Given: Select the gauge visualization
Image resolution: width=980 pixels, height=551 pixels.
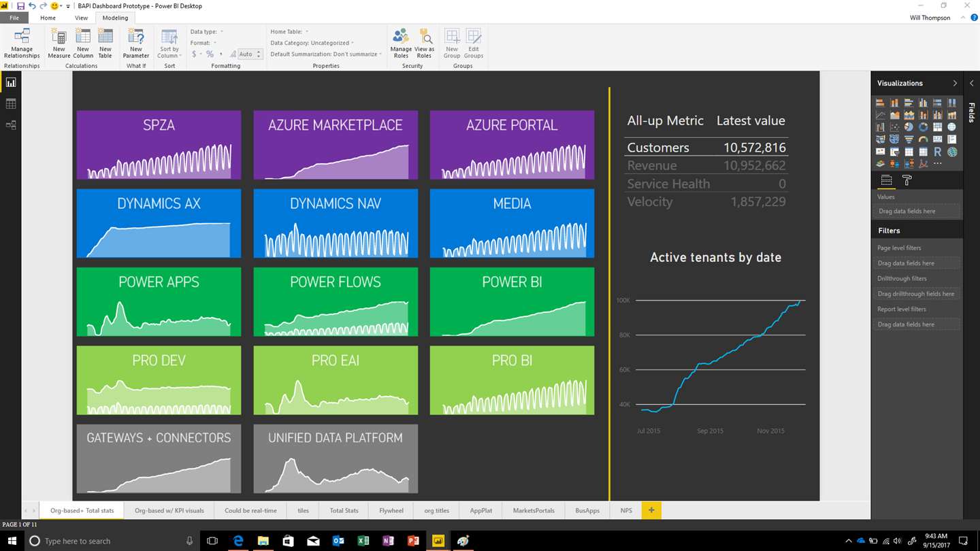Looking at the screenshot, I should [924, 139].
